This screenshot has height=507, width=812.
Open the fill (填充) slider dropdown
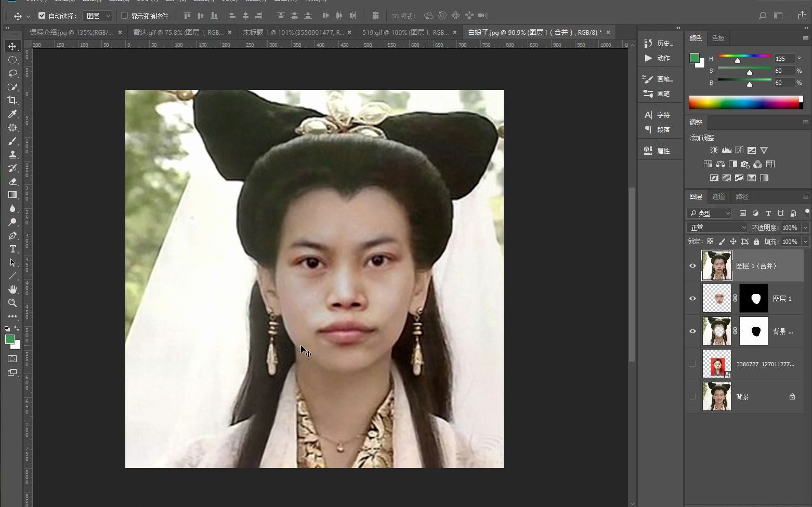point(805,242)
